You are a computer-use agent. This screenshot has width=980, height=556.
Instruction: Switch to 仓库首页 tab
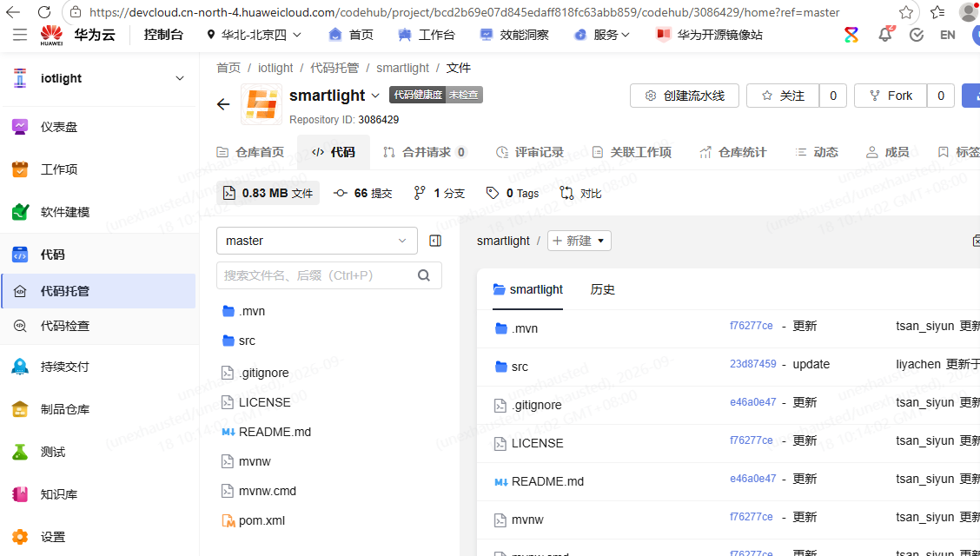coord(250,152)
